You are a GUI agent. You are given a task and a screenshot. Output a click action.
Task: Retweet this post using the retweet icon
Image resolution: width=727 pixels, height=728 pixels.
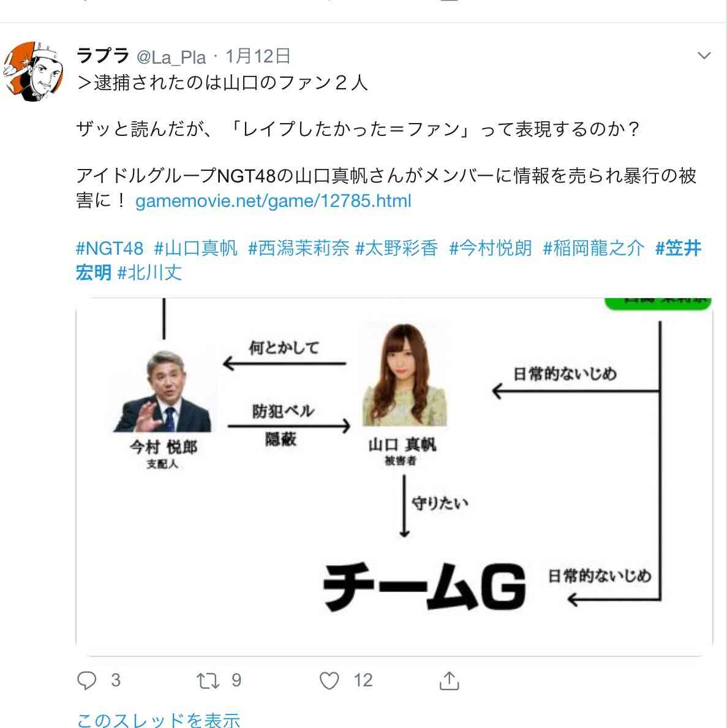tap(207, 681)
